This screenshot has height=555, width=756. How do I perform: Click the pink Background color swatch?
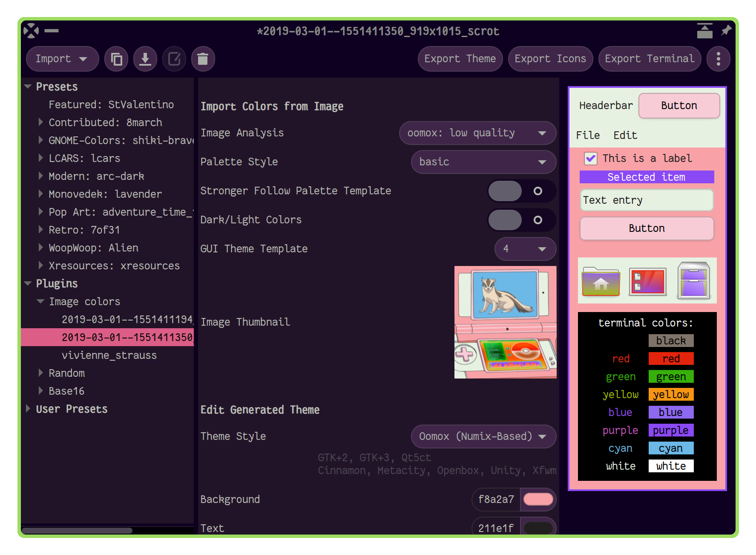(538, 500)
